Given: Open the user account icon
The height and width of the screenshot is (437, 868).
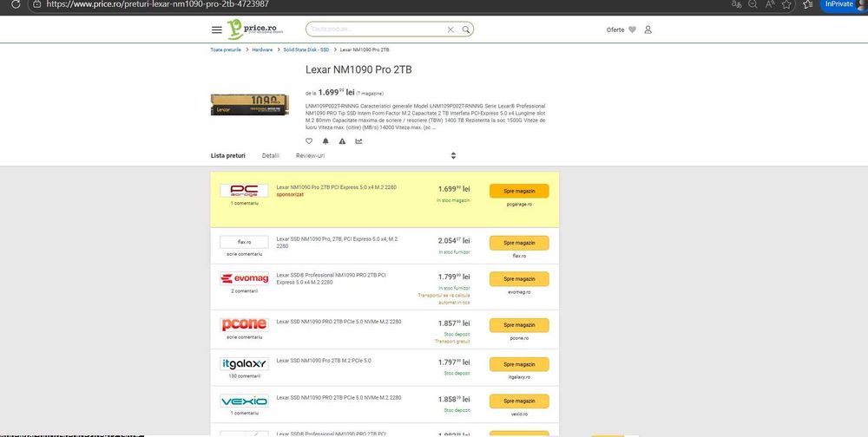Looking at the screenshot, I should pyautogui.click(x=648, y=29).
